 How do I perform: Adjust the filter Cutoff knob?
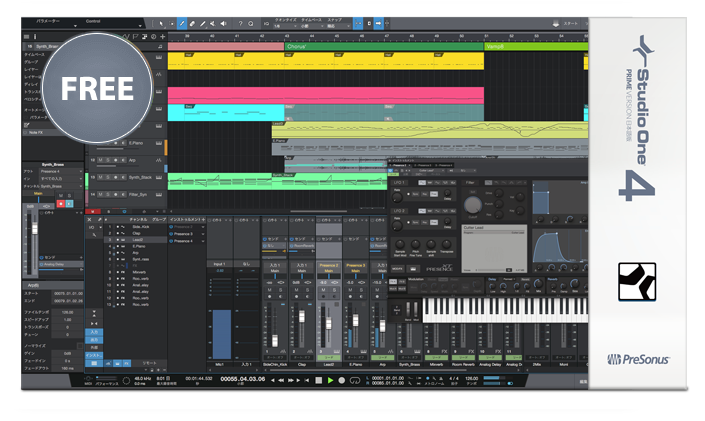tap(473, 205)
